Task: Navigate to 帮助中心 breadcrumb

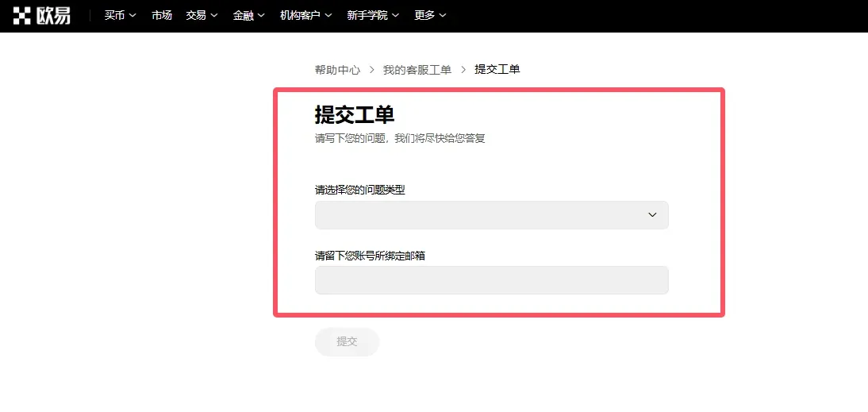Action: 338,69
